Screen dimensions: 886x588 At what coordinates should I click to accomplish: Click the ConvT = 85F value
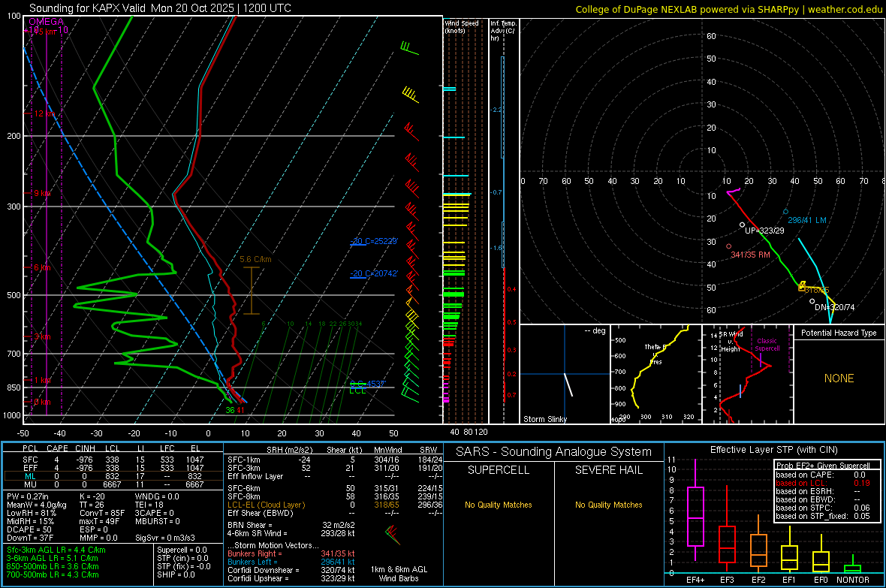click(x=102, y=513)
